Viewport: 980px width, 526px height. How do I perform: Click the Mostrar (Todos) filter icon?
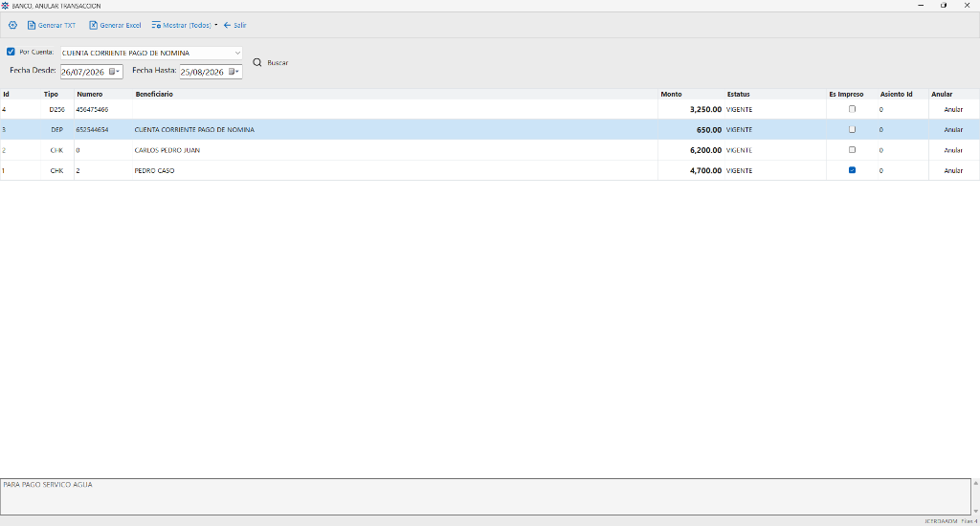(x=156, y=26)
